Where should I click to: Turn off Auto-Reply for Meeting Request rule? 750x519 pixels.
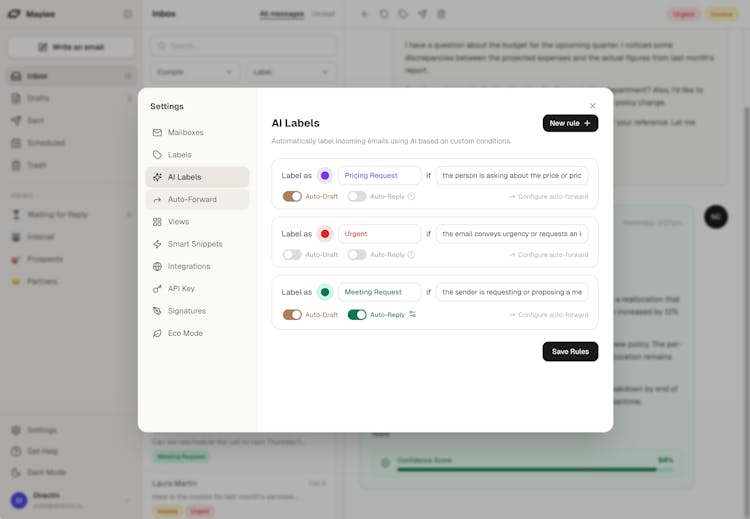point(357,314)
